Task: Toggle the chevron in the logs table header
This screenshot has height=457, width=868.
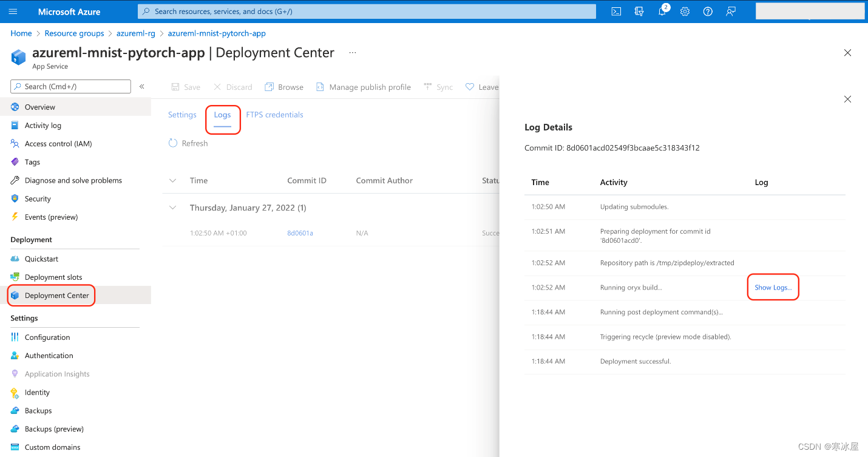Action: pyautogui.click(x=173, y=180)
